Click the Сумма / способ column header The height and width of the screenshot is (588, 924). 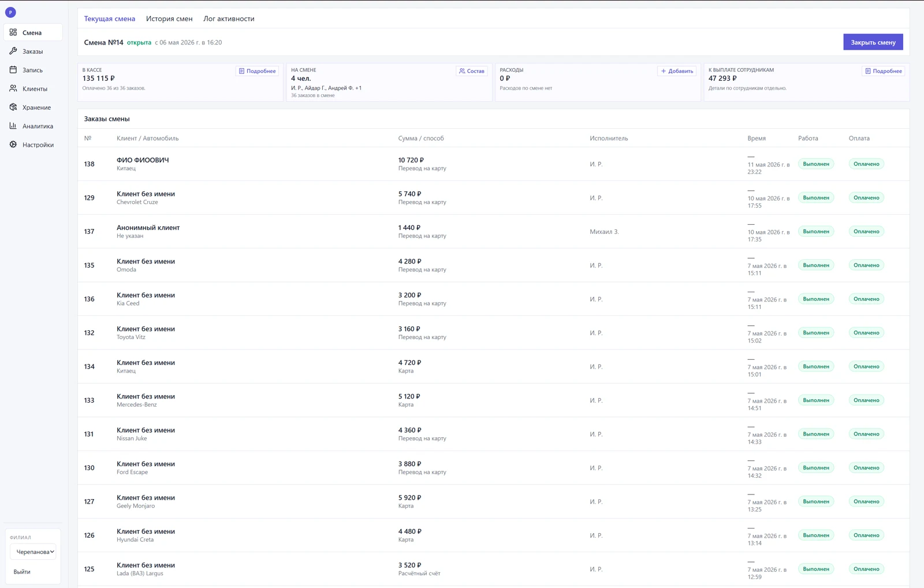[421, 138]
